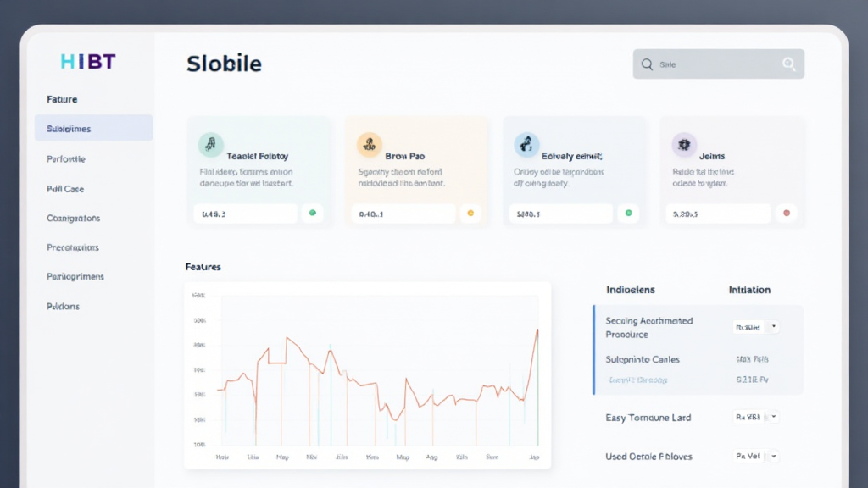Open dropdown for Used Oetole Fbloves row
868x488 pixels.
click(774, 456)
